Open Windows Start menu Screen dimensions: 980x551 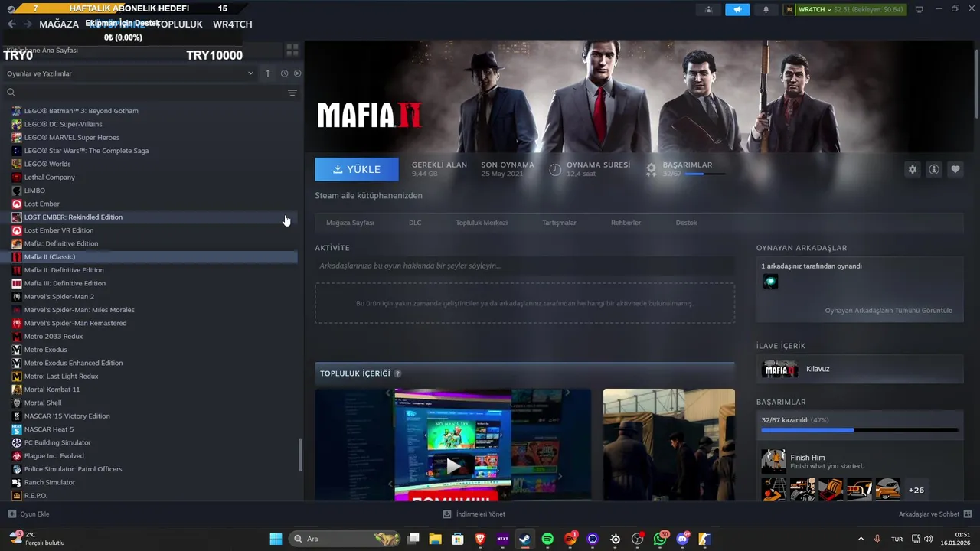[x=276, y=539]
